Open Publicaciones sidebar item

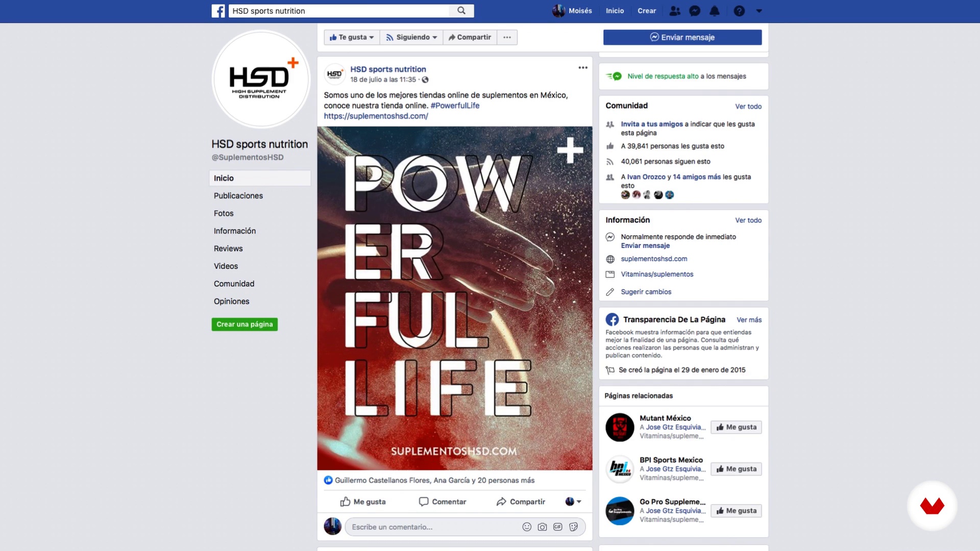pyautogui.click(x=238, y=196)
